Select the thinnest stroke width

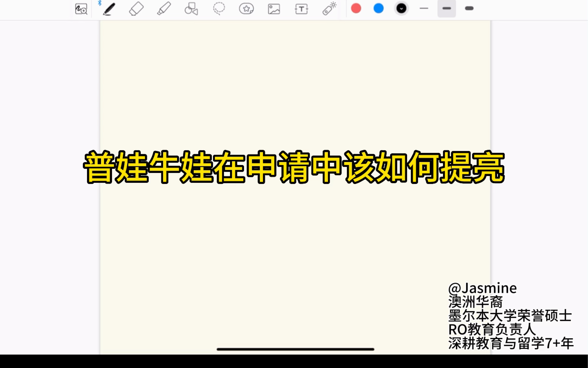(x=424, y=9)
